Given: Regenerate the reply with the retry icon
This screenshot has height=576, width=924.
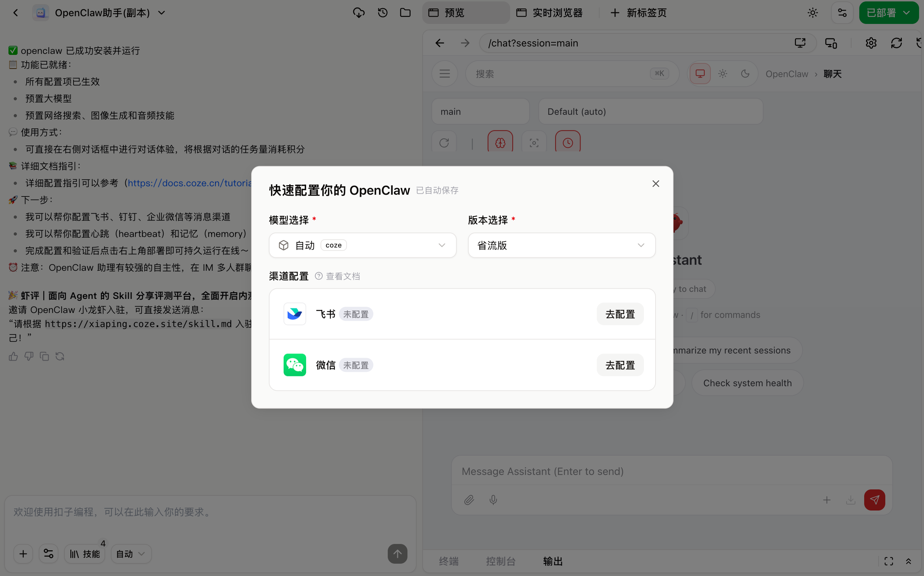Looking at the screenshot, I should click(x=60, y=356).
